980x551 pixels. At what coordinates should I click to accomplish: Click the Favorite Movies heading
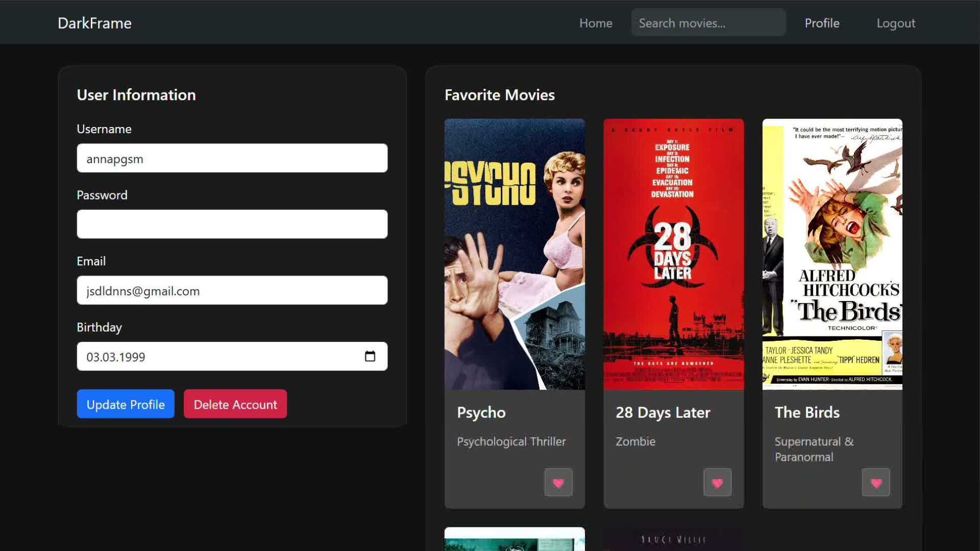coord(500,95)
